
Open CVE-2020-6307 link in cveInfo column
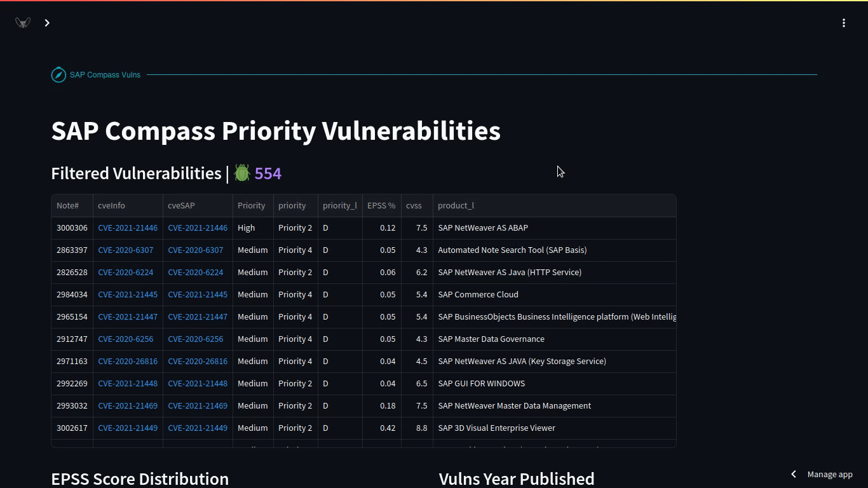tap(126, 250)
